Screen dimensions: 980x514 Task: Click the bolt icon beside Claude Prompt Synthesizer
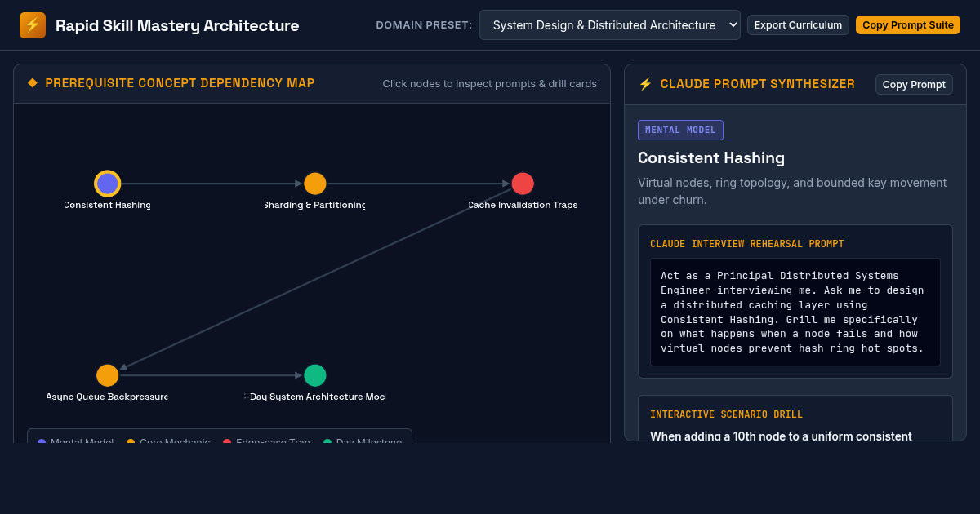[645, 84]
